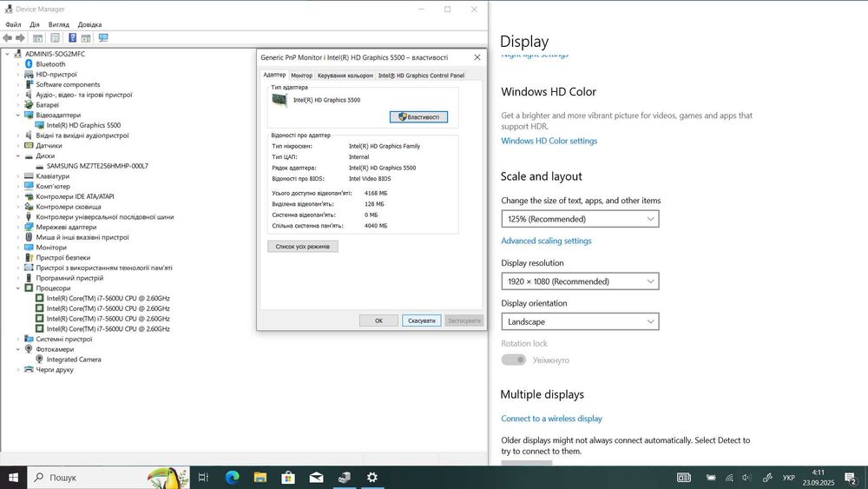Open the Дія menu
The image size is (868, 489).
pyautogui.click(x=35, y=24)
